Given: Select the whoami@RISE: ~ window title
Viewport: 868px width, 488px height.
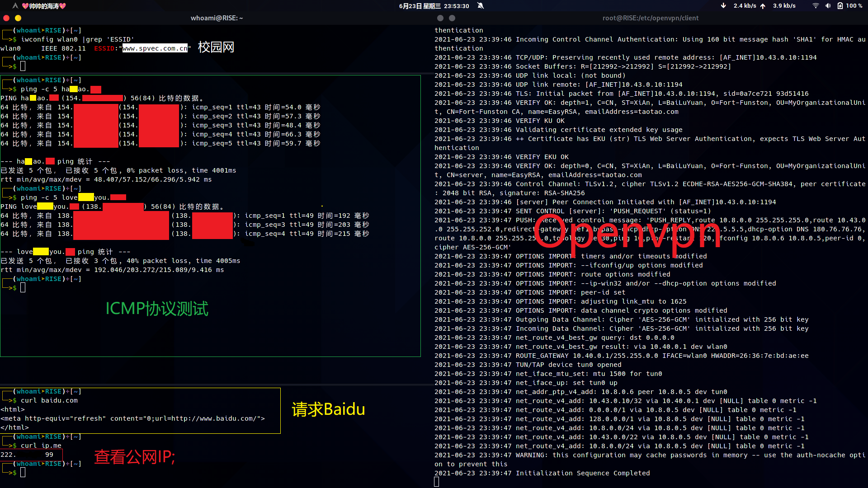Looking at the screenshot, I should [217, 18].
